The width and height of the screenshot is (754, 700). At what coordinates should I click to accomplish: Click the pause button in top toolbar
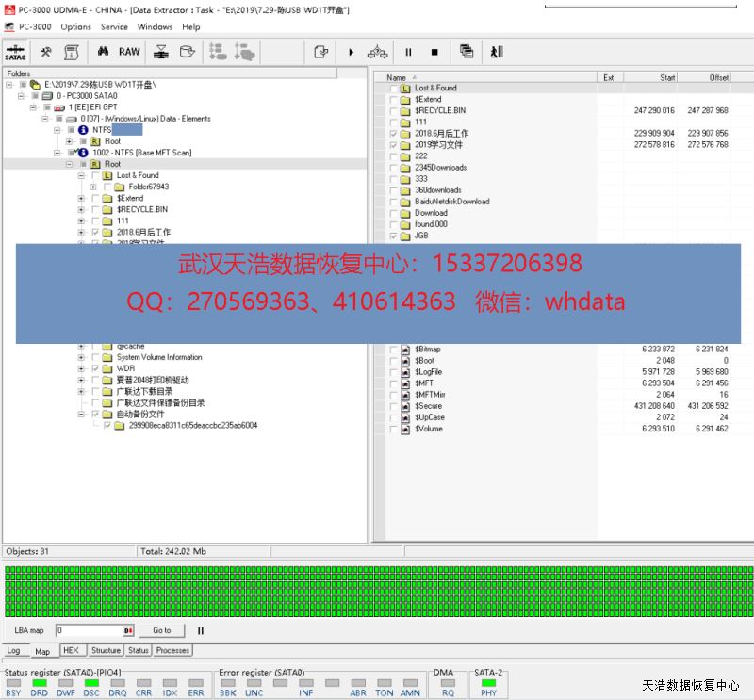pyautogui.click(x=408, y=52)
